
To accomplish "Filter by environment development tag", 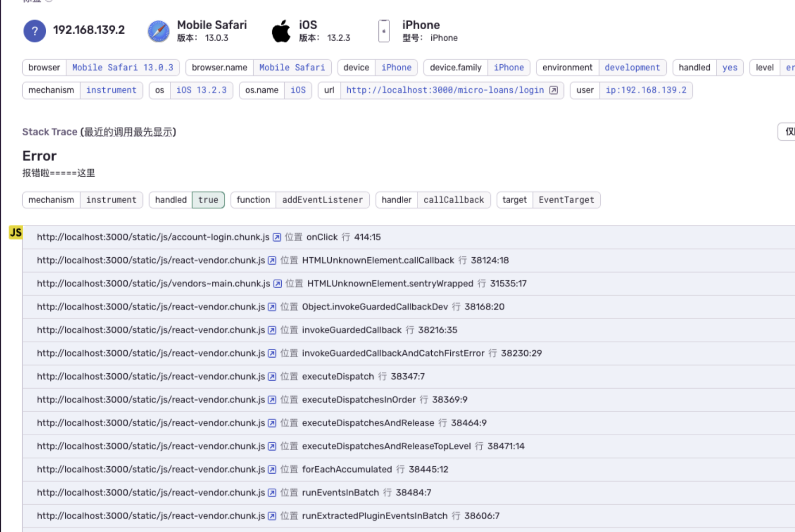I will pos(632,68).
